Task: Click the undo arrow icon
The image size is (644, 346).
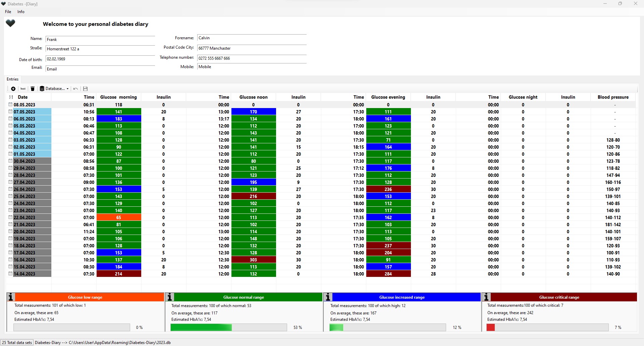Action: tap(75, 89)
